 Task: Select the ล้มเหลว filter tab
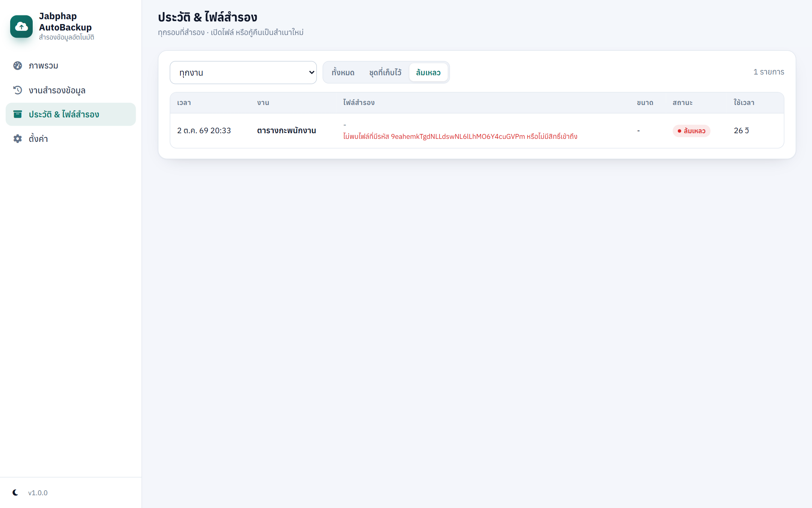click(x=428, y=72)
